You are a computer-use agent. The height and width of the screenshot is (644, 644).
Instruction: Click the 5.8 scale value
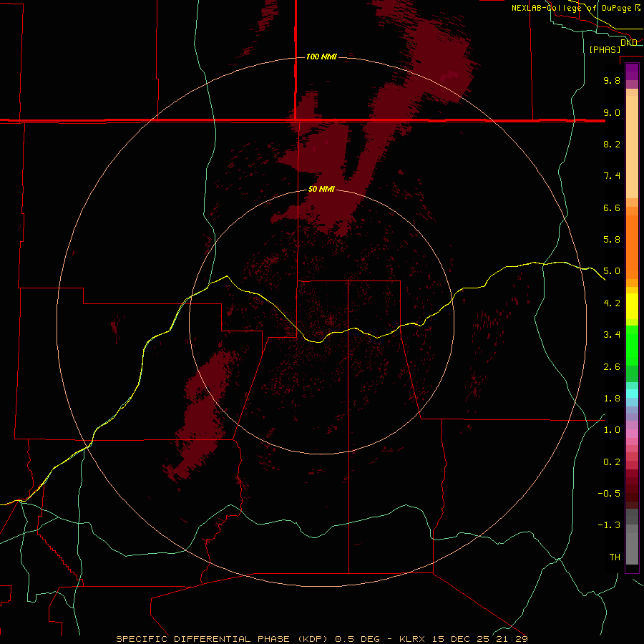point(612,240)
